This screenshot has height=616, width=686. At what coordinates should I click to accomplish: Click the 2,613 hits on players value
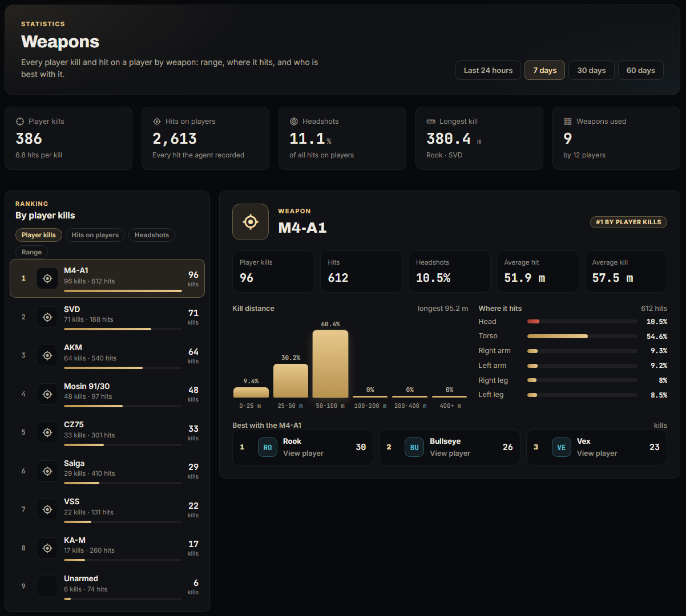pos(175,139)
